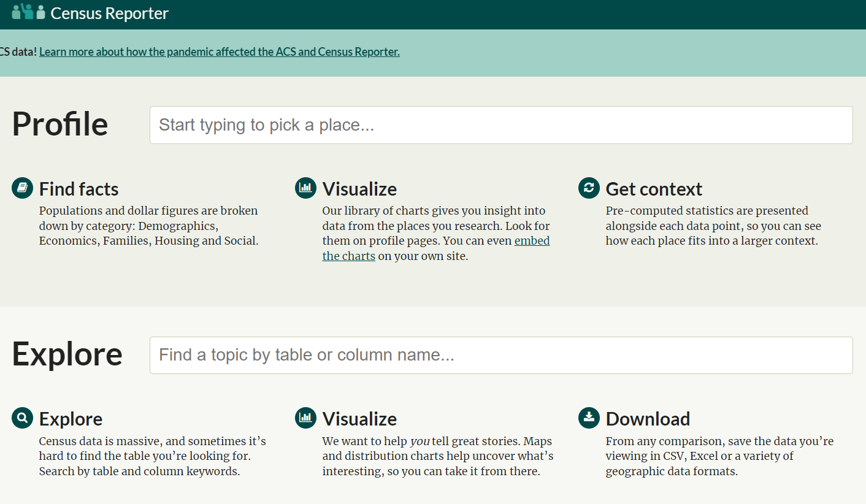The width and height of the screenshot is (866, 504).
Task: Click text 'Census data is massive'
Action: [x=98, y=441]
